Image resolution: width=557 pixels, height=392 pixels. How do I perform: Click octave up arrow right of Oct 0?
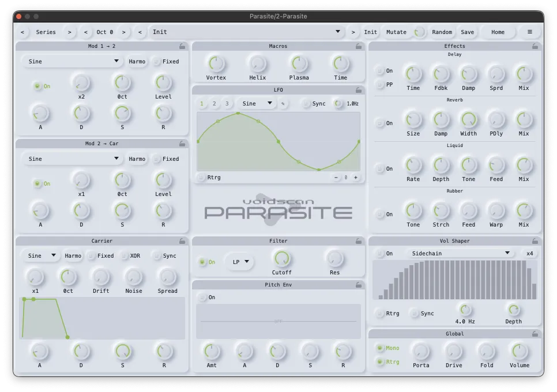click(123, 32)
